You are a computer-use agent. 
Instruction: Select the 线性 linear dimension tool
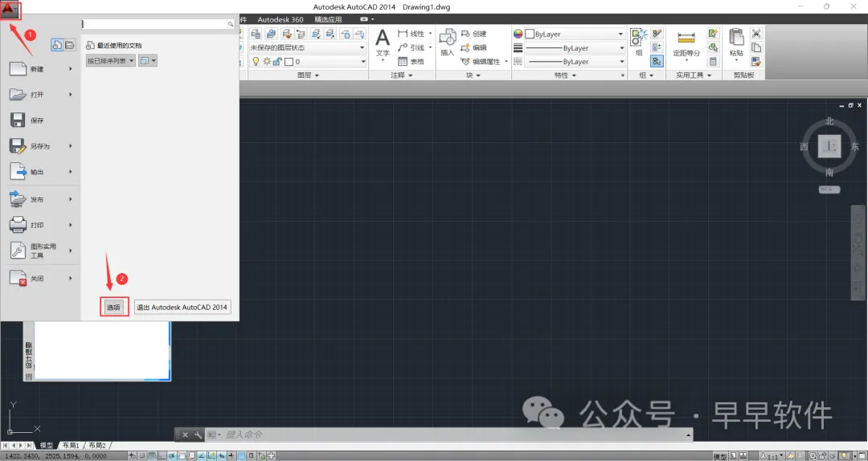point(411,34)
